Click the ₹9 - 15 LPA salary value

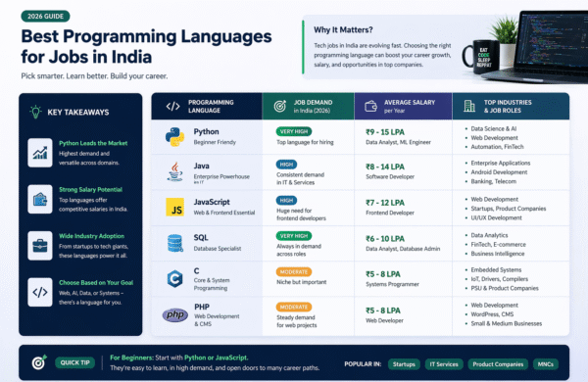tap(385, 132)
